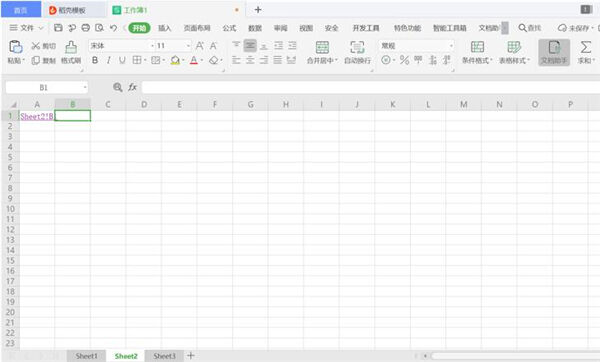
Task: Click the Cut scissors icon
Action: pyautogui.click(x=36, y=46)
